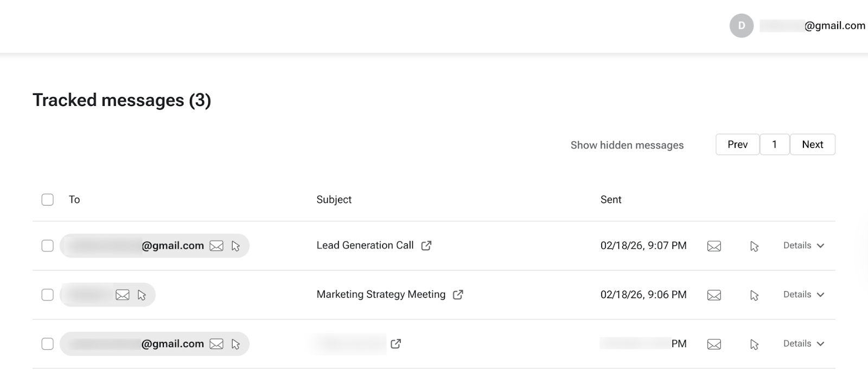Toggle the select-all checkbox beside To
The width and height of the screenshot is (868, 378).
click(48, 199)
